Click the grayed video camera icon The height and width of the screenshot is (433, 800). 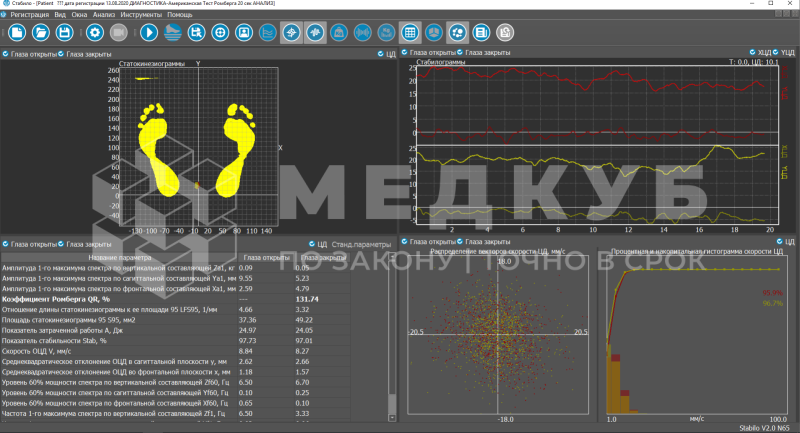point(118,33)
